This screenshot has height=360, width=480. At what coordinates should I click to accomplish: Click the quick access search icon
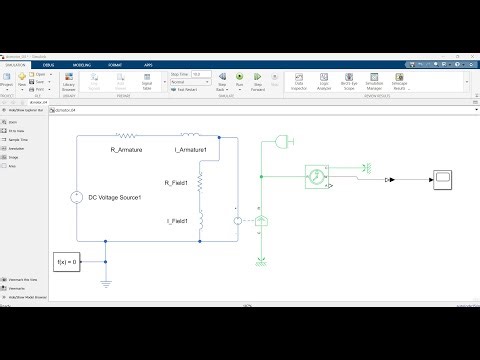[x=436, y=64]
